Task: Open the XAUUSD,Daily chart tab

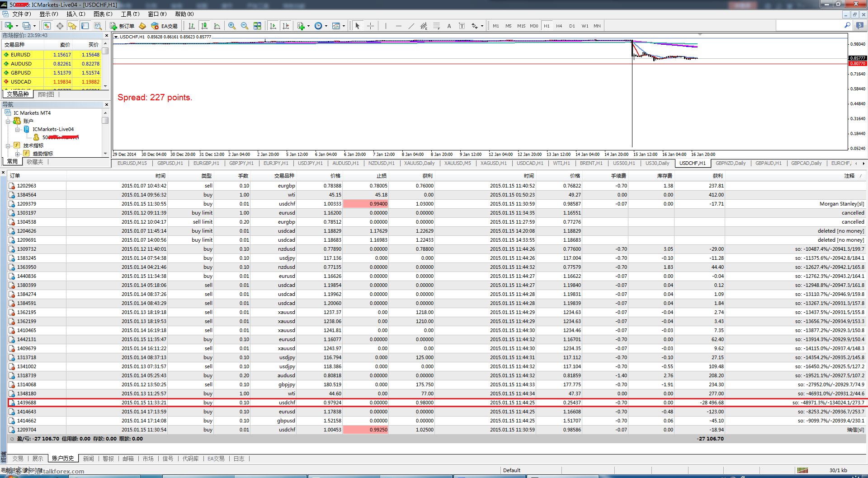Action: tap(419, 163)
